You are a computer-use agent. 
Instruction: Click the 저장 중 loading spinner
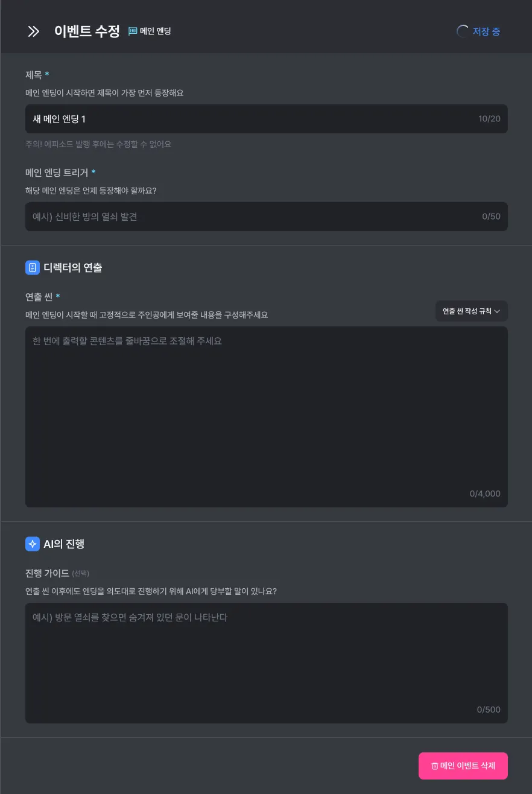point(463,31)
